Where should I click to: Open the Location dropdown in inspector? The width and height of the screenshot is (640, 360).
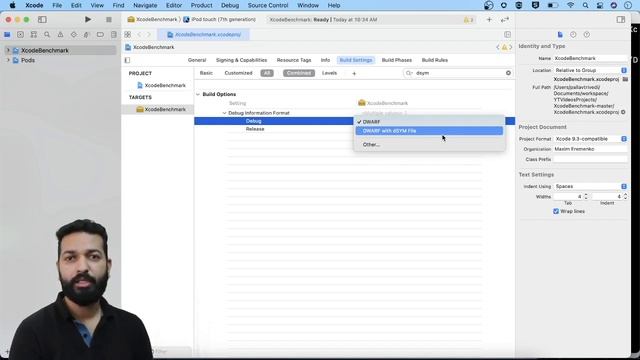[x=590, y=70]
